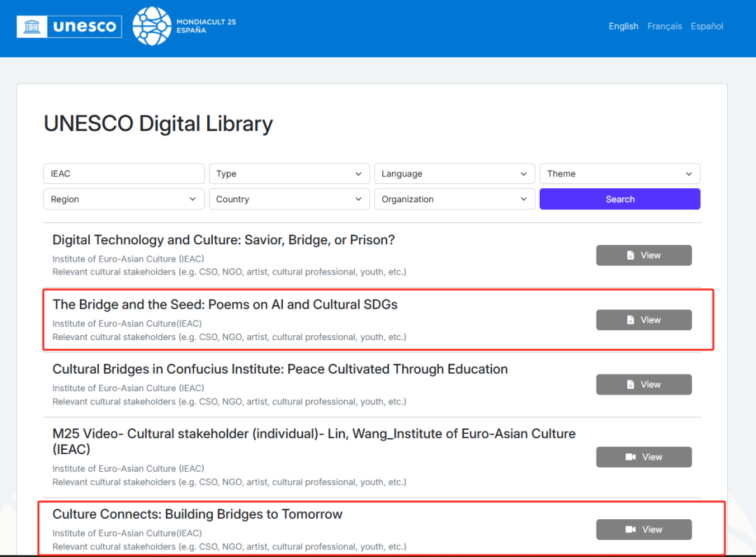Switch language to English

(623, 27)
